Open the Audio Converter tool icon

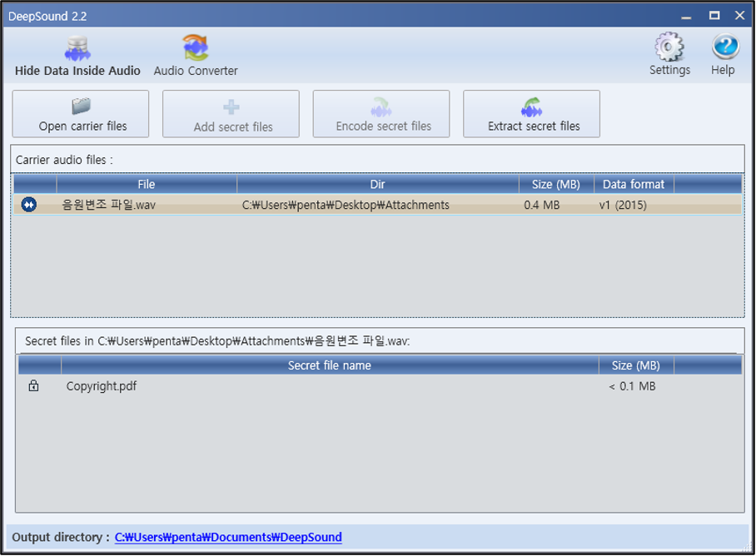coord(196,47)
